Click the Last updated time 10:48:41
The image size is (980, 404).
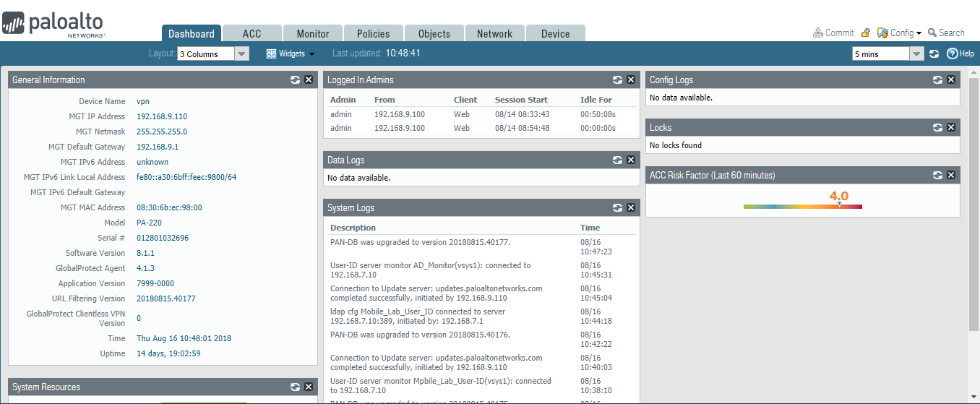point(403,53)
